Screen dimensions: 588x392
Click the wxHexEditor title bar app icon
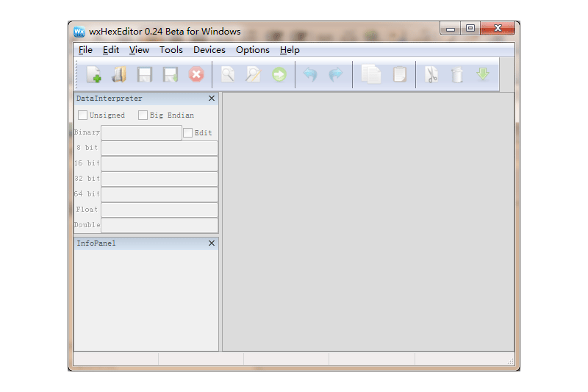79,32
